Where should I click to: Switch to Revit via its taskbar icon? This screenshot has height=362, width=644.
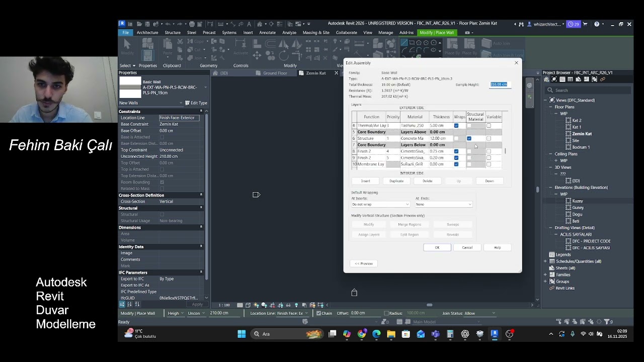coord(495,334)
